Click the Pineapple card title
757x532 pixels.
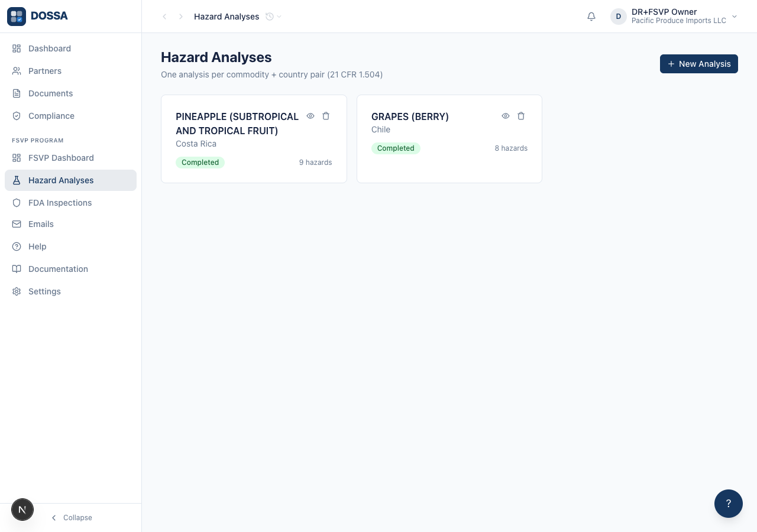[237, 124]
